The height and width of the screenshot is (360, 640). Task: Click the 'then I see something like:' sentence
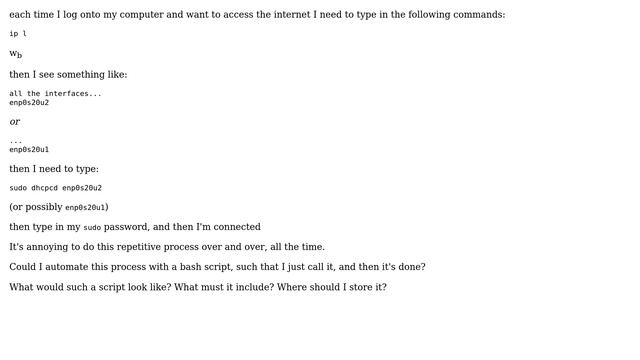(x=68, y=75)
